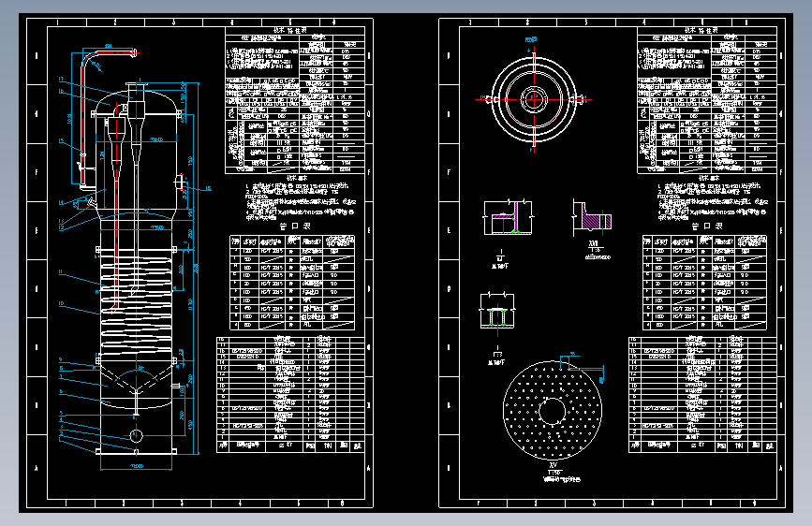Click the side nozzle on the vessel's right wall
This screenshot has height=526, width=812.
coord(180,182)
